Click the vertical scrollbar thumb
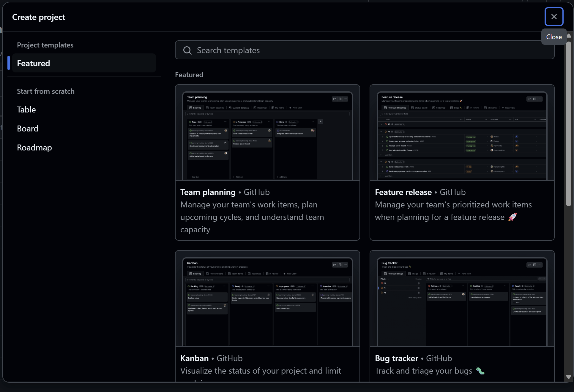Viewport: 574px width, 392px height. click(x=569, y=124)
